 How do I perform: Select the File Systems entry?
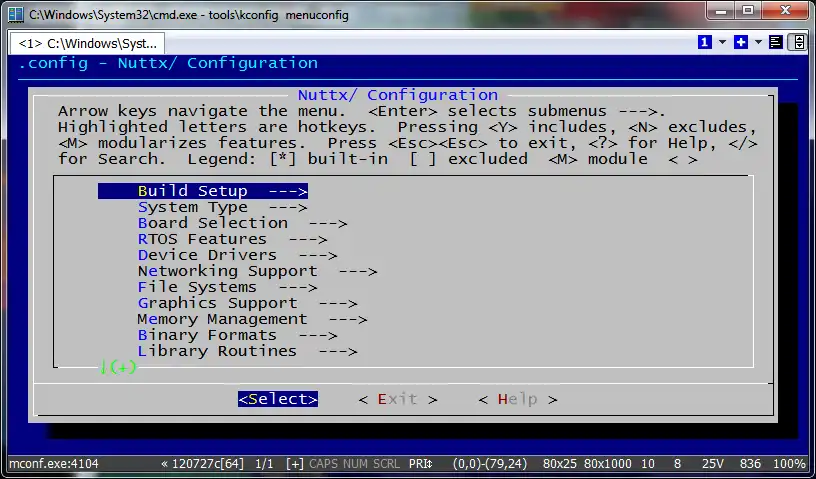[228, 287]
